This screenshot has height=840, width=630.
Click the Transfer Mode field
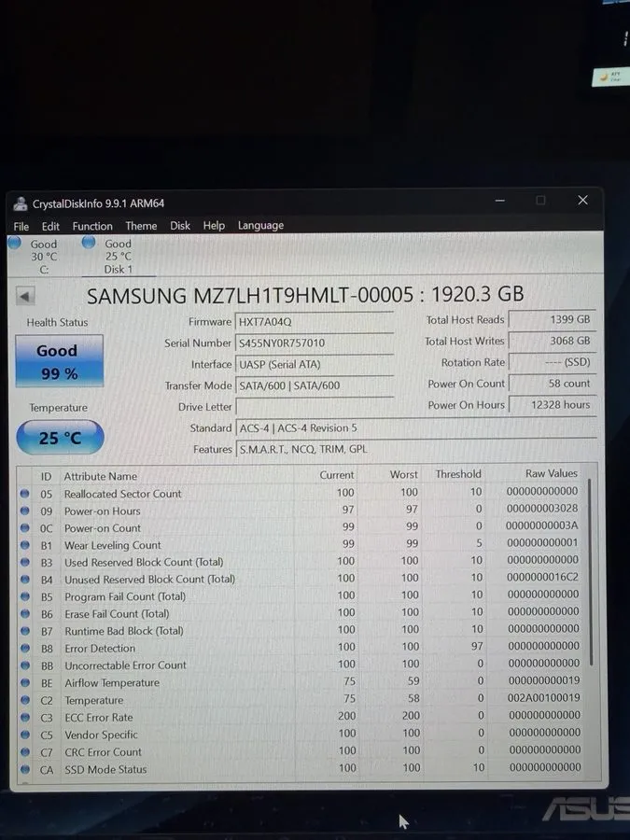(315, 385)
